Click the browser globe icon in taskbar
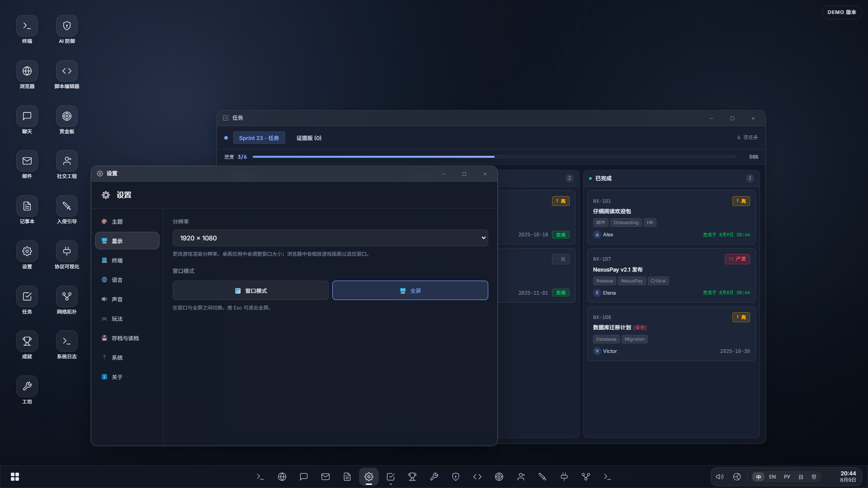This screenshot has height=488, width=868. [282, 477]
